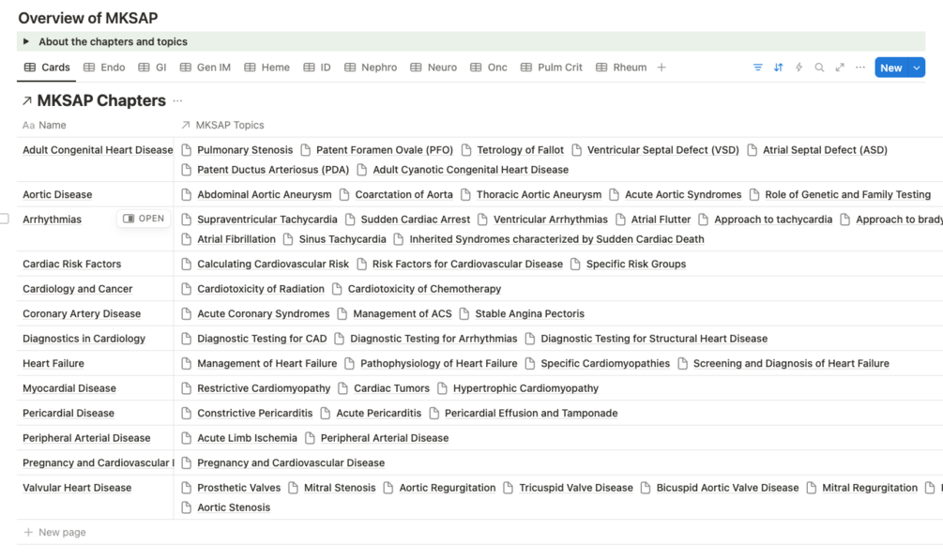
Task: Add a row with New page
Action: click(x=54, y=533)
